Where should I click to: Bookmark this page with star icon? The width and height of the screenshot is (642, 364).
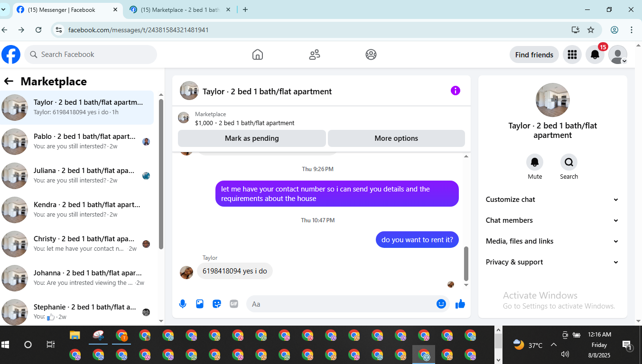pyautogui.click(x=591, y=30)
